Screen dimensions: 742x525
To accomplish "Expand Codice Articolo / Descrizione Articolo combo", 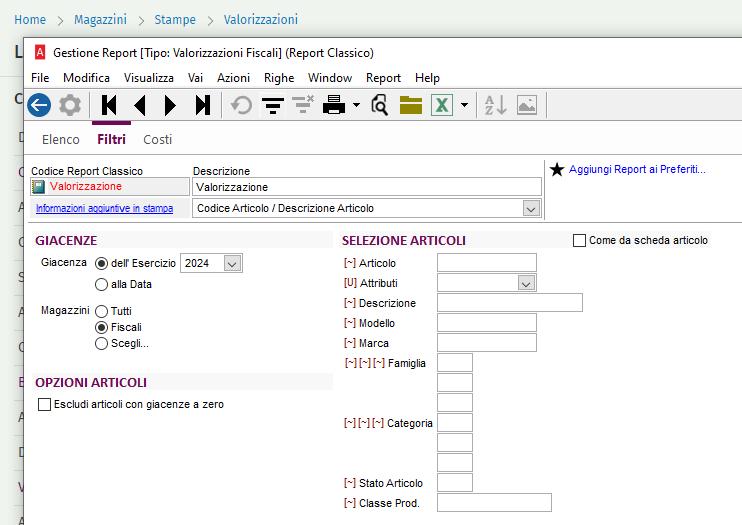I will click(x=531, y=209).
